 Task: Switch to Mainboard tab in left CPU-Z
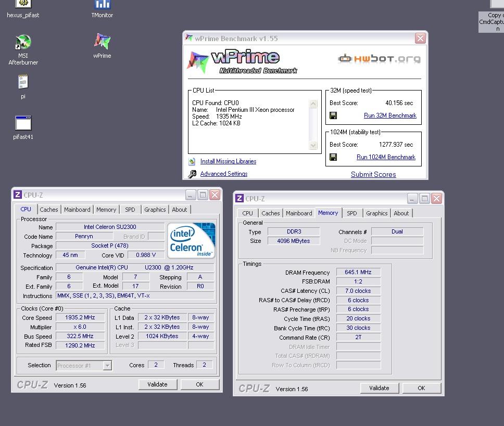(x=77, y=210)
